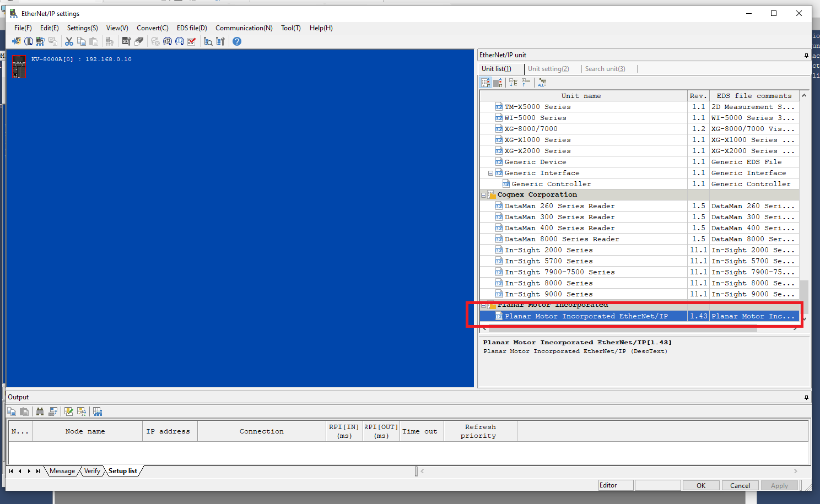Image resolution: width=820 pixels, height=504 pixels.
Task: Switch to the Unit setting(2) tab
Action: tap(549, 68)
